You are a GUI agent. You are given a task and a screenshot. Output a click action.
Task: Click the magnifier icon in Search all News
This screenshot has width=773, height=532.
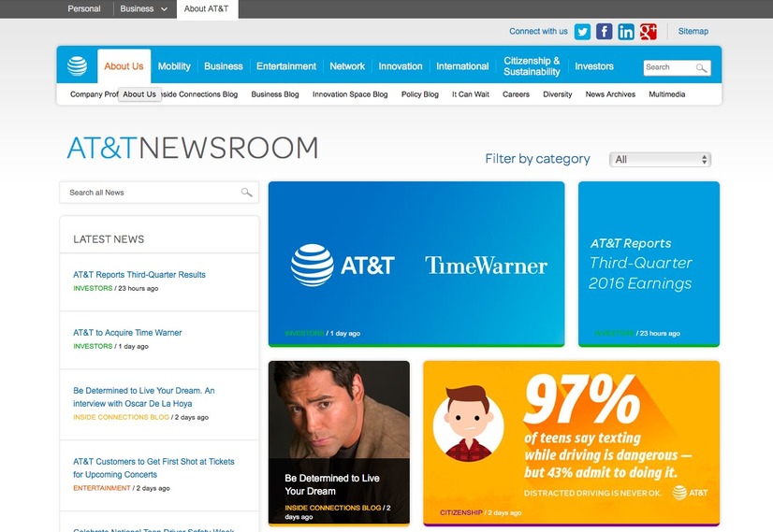pyautogui.click(x=246, y=192)
